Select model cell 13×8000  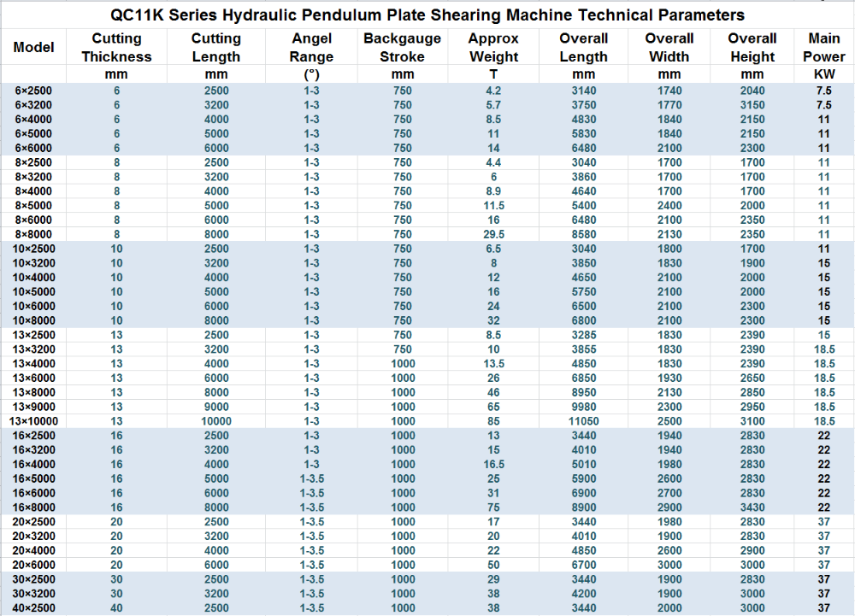click(x=33, y=393)
